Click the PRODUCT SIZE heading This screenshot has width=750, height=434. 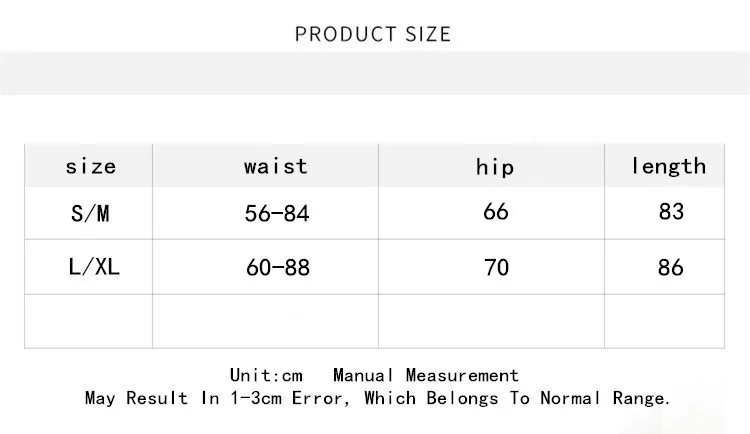click(373, 34)
